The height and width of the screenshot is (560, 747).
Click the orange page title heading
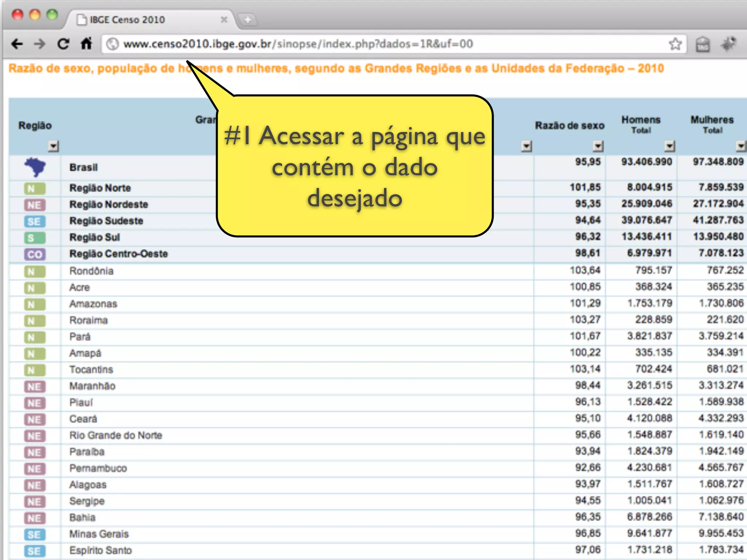336,69
